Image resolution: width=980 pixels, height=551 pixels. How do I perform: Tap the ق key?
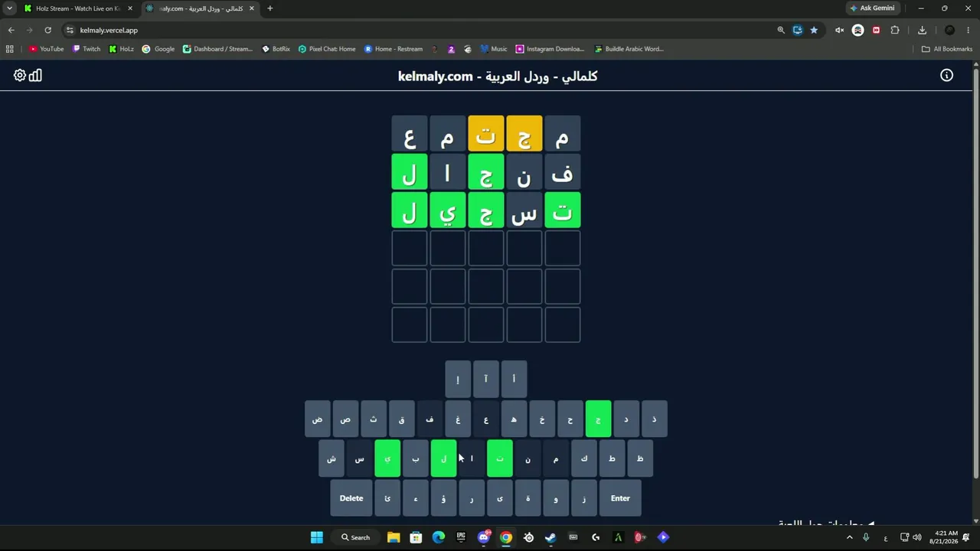402,419
